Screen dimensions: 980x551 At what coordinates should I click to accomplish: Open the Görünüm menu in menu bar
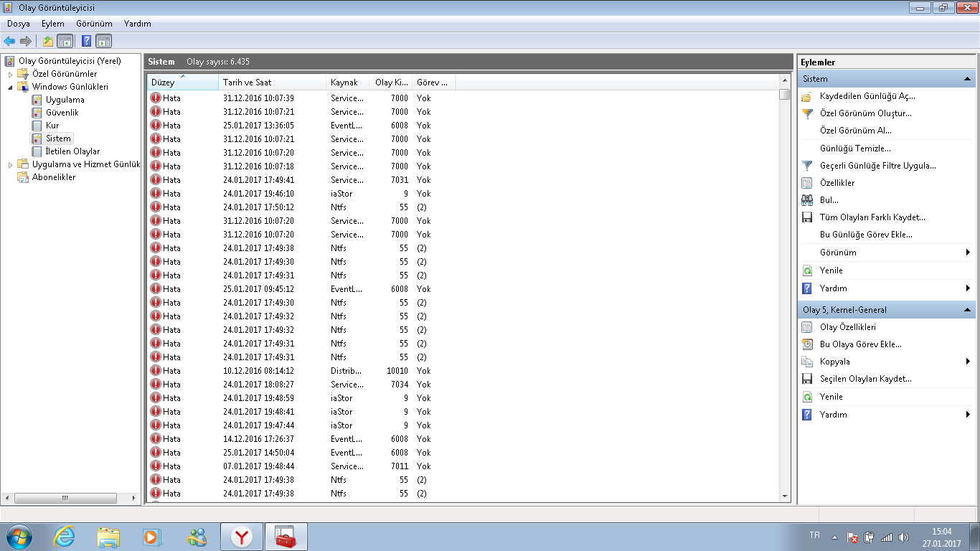point(94,24)
